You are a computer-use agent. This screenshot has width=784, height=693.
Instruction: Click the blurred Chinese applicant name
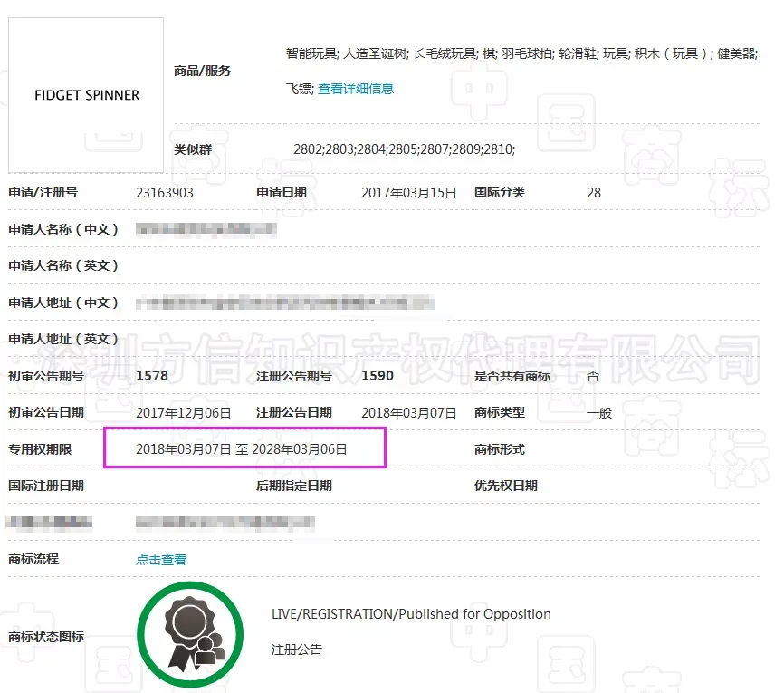click(206, 230)
